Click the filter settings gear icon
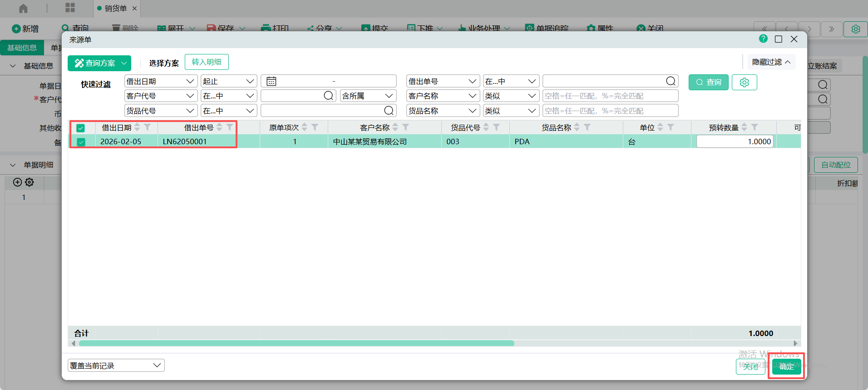This screenshot has height=390, width=868. (x=744, y=83)
